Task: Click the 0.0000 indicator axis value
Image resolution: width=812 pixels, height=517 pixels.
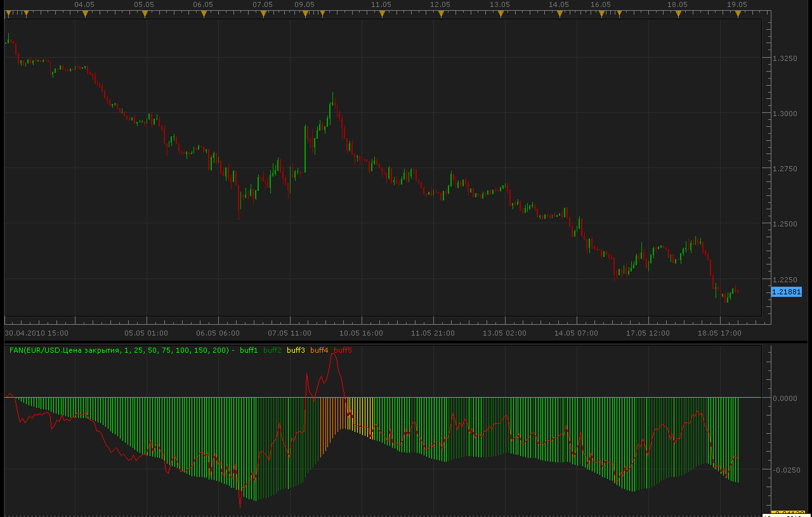Action: tap(785, 398)
